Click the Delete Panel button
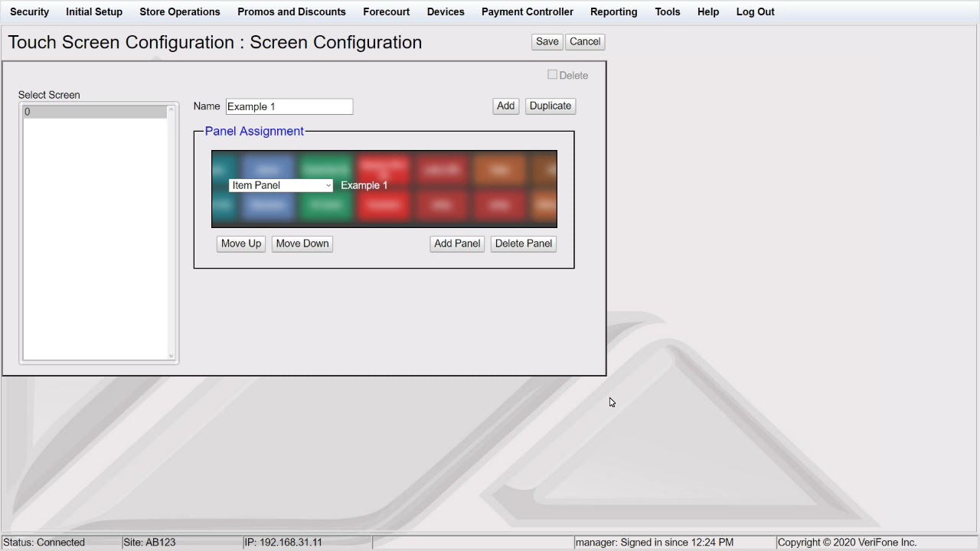980x551 pixels. 524,243
